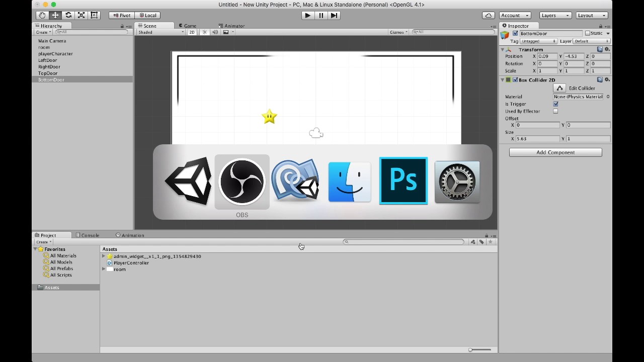The height and width of the screenshot is (362, 644).
Task: Open the Cloud services button
Action: [x=488, y=16]
